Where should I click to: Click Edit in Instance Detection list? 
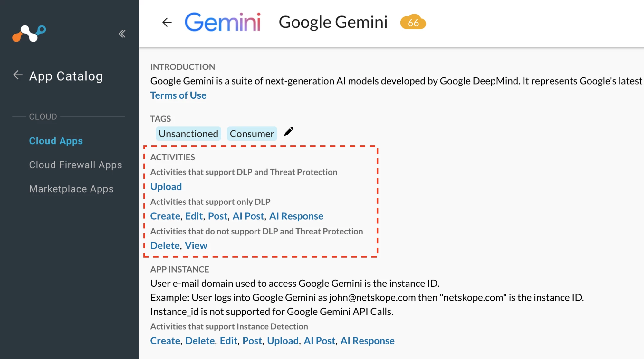coord(228,341)
